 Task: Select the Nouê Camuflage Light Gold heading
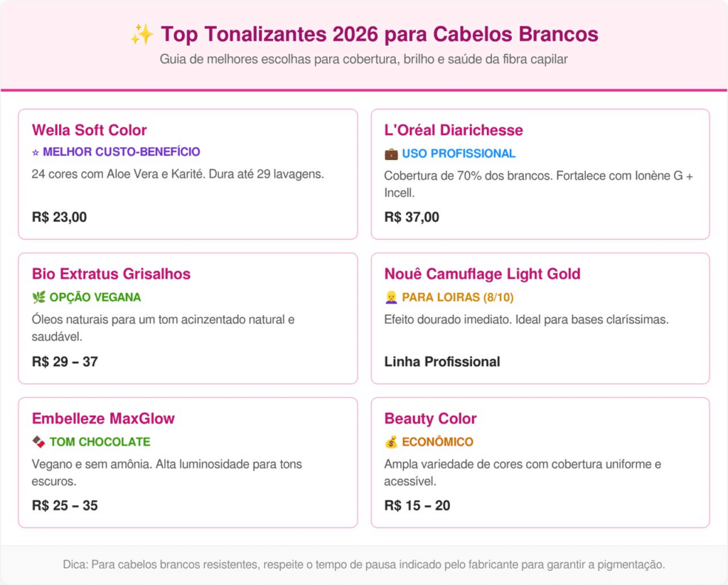click(x=482, y=274)
